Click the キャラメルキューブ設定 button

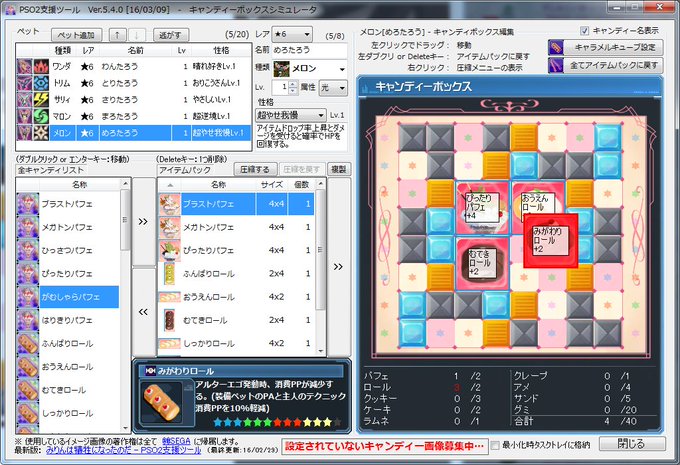[605, 47]
